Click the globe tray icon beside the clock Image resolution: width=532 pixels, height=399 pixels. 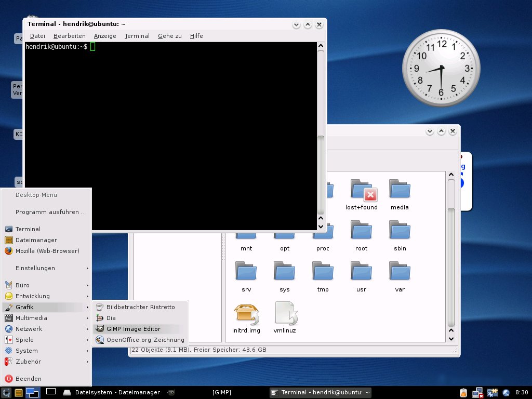(506, 393)
